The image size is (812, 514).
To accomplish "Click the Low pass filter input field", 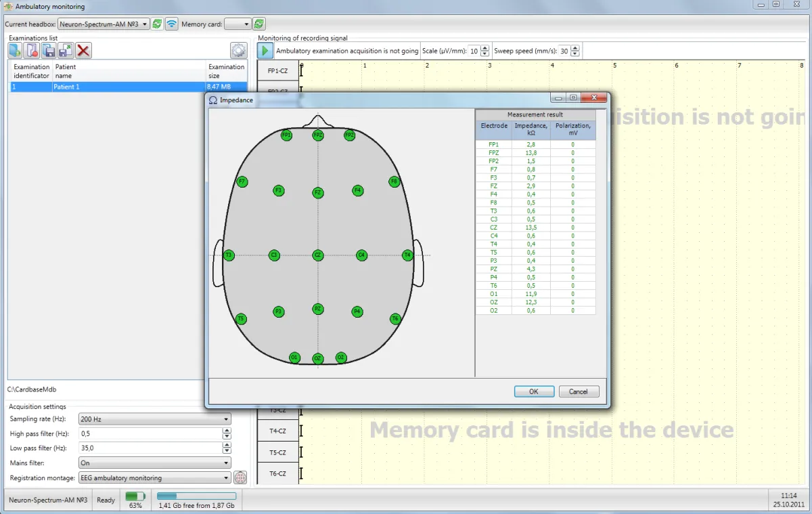I will coord(149,448).
